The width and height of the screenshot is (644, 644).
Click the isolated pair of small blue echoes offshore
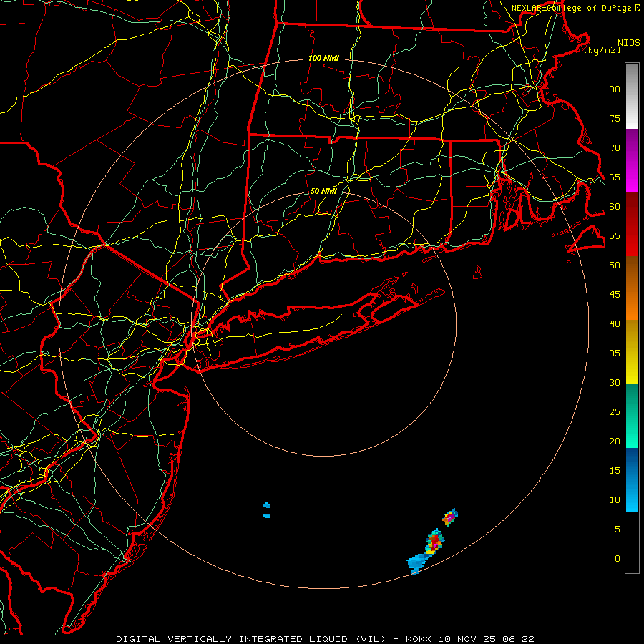click(267, 510)
